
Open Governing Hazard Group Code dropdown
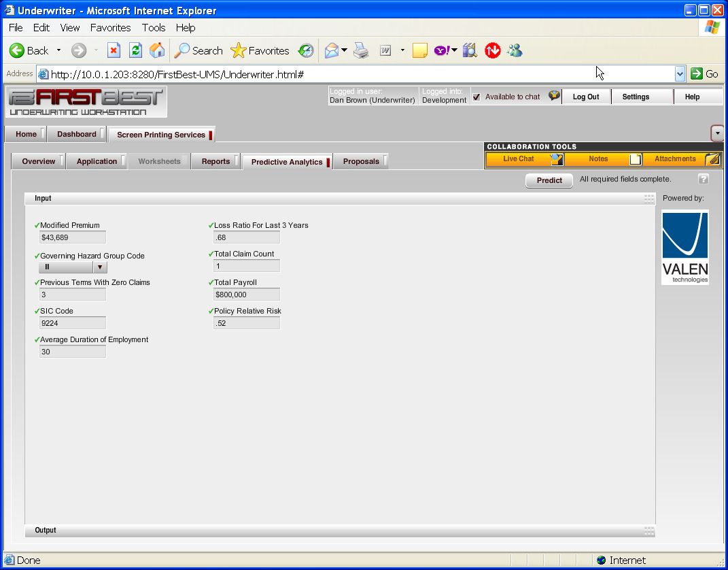[x=99, y=267]
